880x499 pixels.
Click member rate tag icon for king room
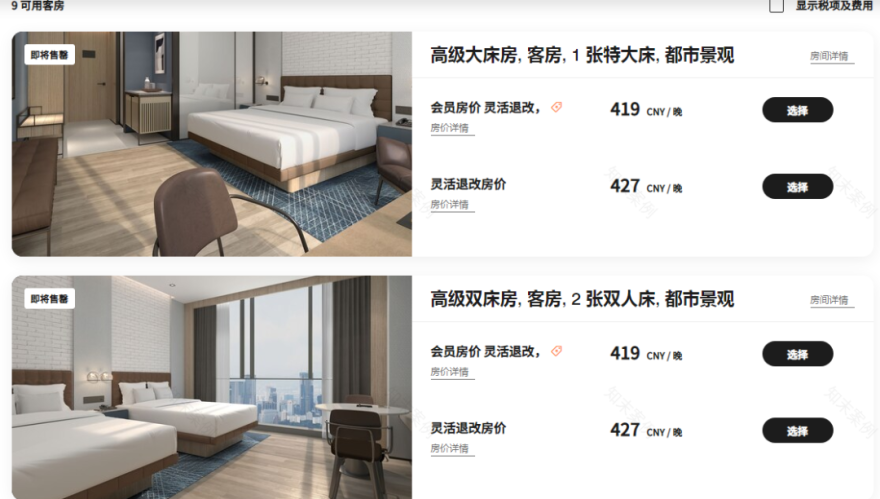[556, 107]
